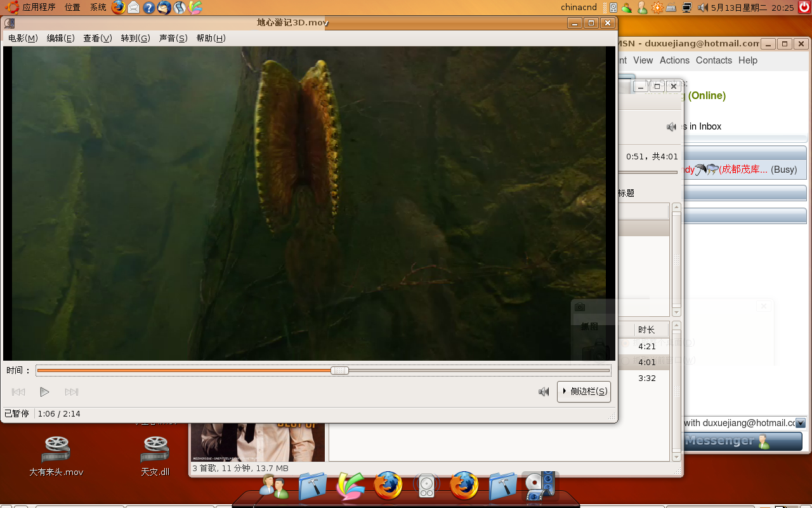
Task: Open the Ubuntu 应用程序 applications menu
Action: pos(30,8)
